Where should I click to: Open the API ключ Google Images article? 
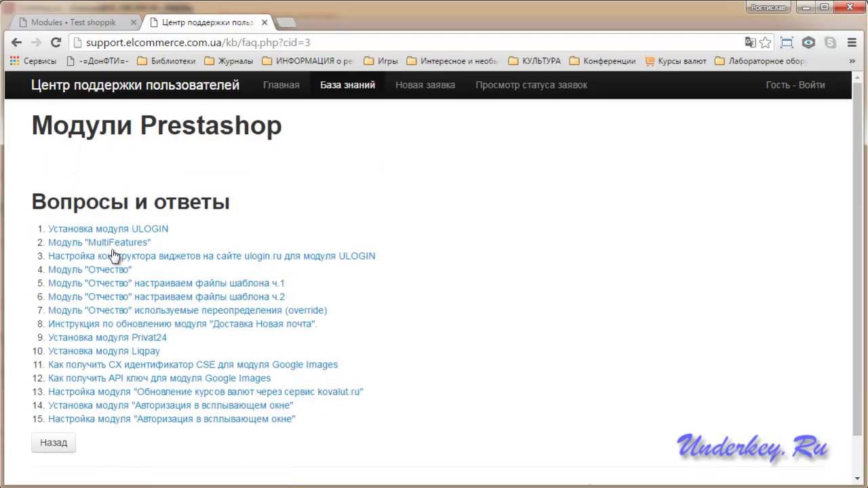pos(159,378)
